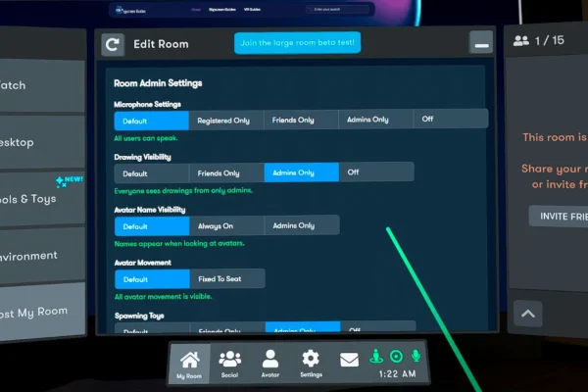Screen dimensions: 588x392
Task: Mute the green microphone icon
Action: click(x=416, y=357)
